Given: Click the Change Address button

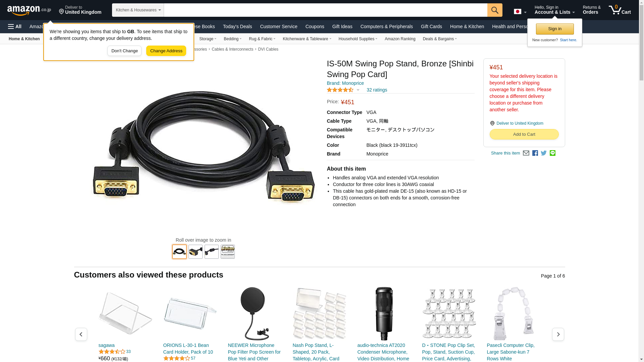Looking at the screenshot, I should 166,51.
